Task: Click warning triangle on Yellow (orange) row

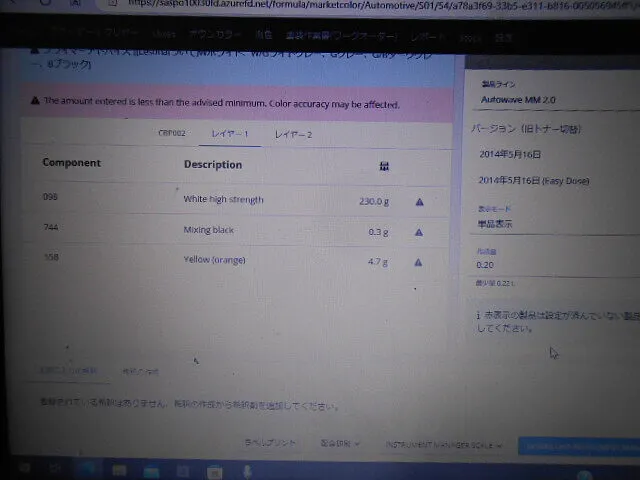Action: click(x=419, y=262)
